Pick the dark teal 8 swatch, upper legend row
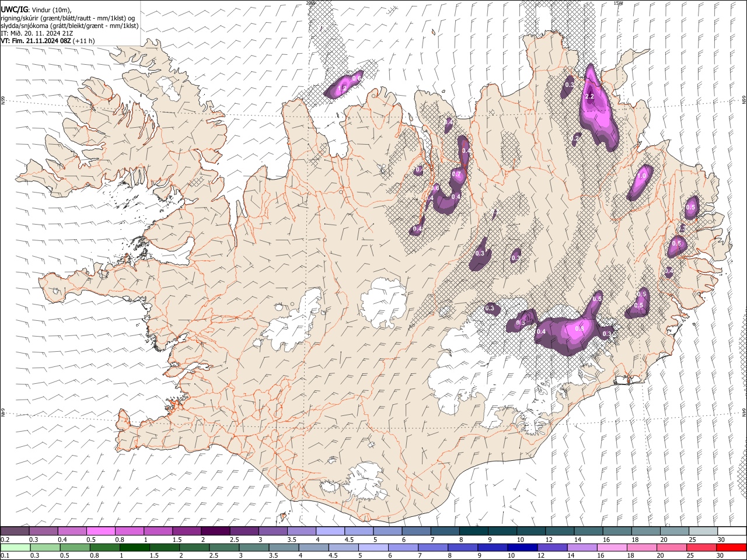 [x=474, y=531]
